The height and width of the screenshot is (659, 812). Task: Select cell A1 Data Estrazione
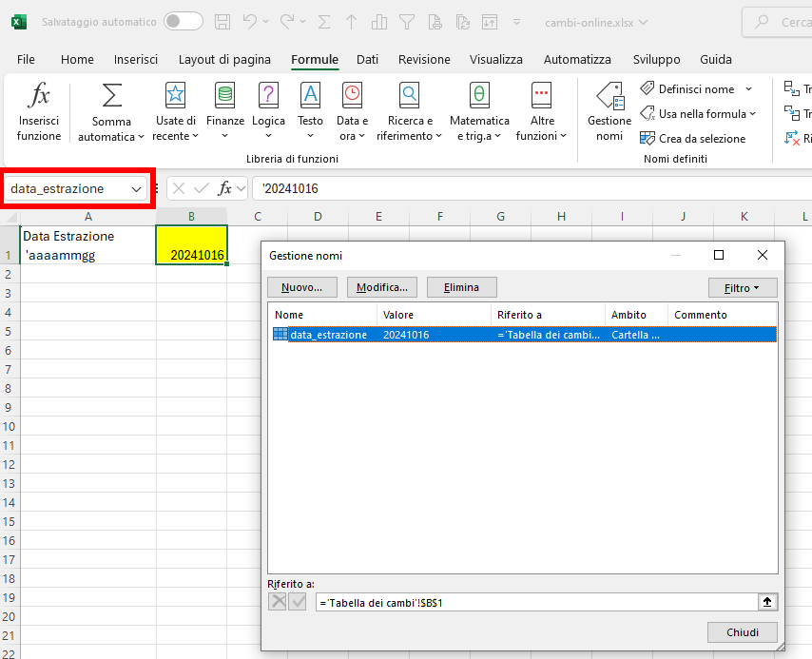(88, 245)
